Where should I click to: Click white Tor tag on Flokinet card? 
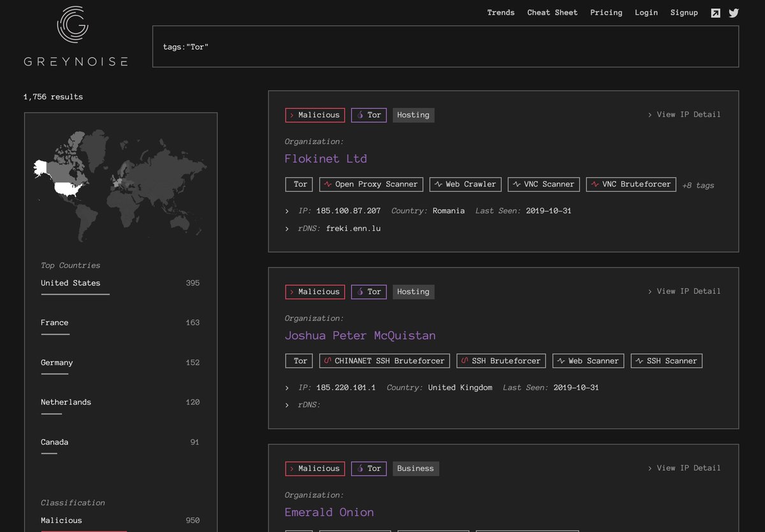tap(300, 184)
